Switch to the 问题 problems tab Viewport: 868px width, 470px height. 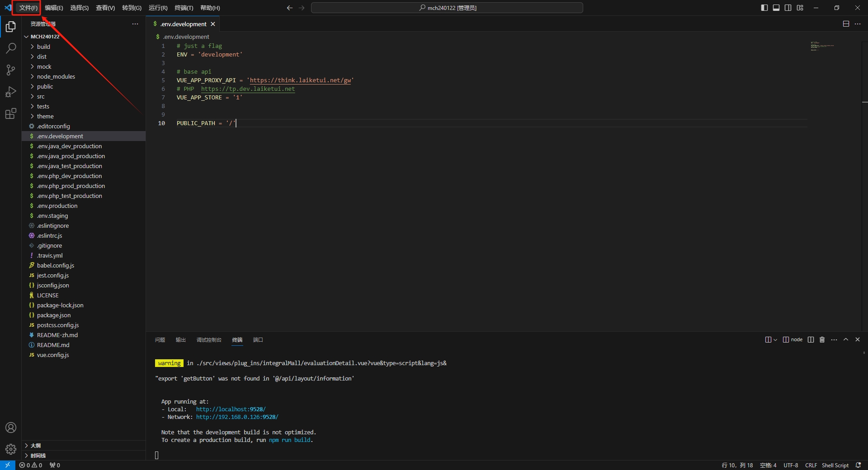160,340
